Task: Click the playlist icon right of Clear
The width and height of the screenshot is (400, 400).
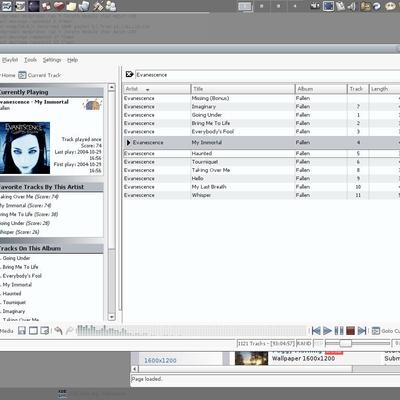Action: point(45,331)
